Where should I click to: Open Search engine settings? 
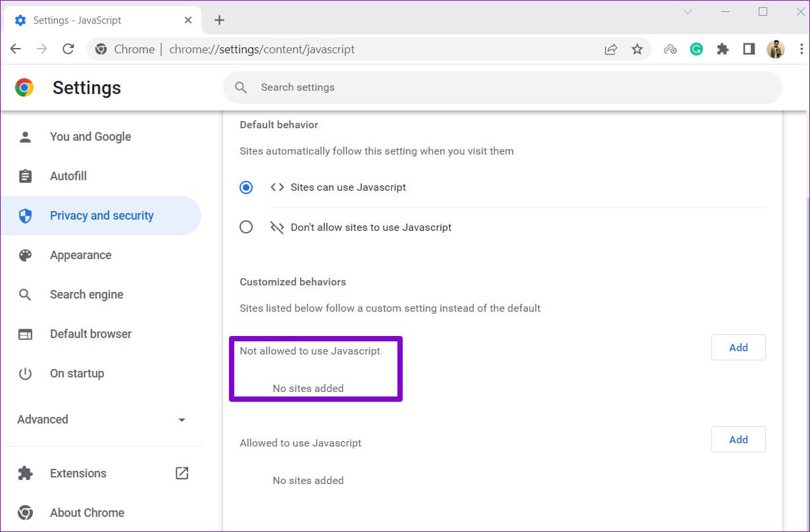point(86,295)
